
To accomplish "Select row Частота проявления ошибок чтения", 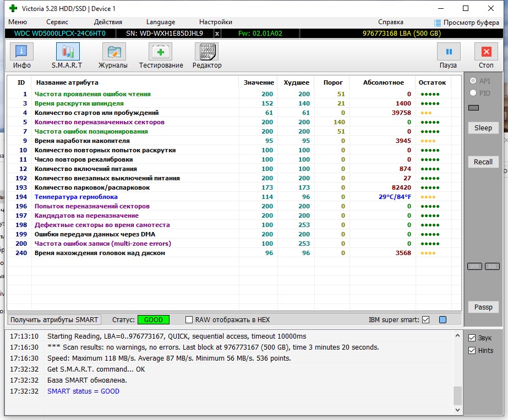I will click(x=234, y=94).
